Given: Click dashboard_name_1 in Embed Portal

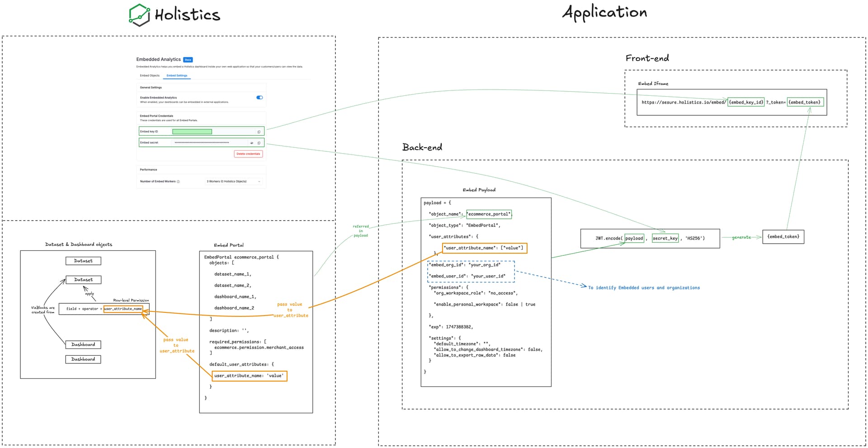Looking at the screenshot, I should [x=235, y=297].
